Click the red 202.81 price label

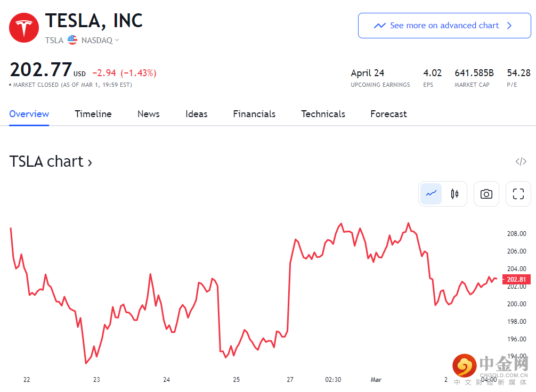click(x=516, y=280)
